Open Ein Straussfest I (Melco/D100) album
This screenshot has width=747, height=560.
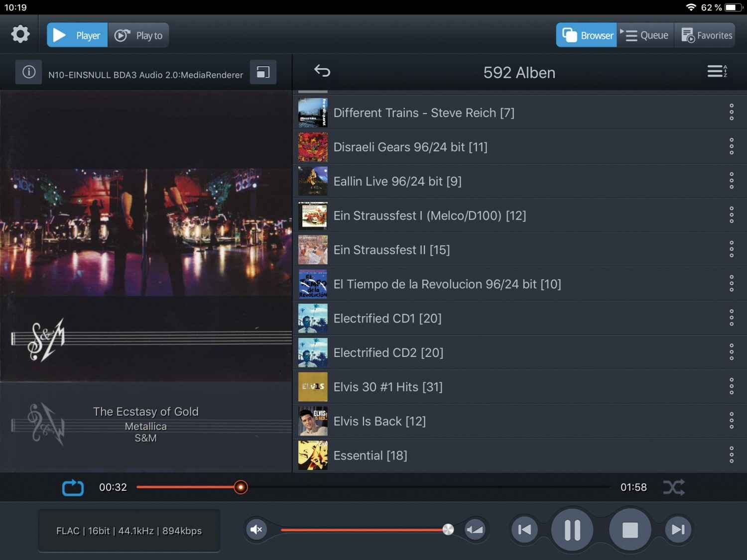coord(520,216)
